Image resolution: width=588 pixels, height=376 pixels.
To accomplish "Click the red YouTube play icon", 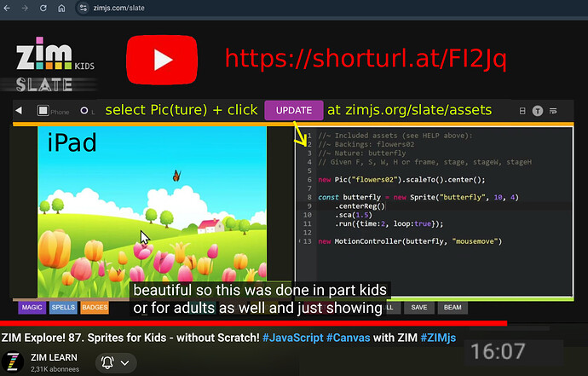I will 162,60.
